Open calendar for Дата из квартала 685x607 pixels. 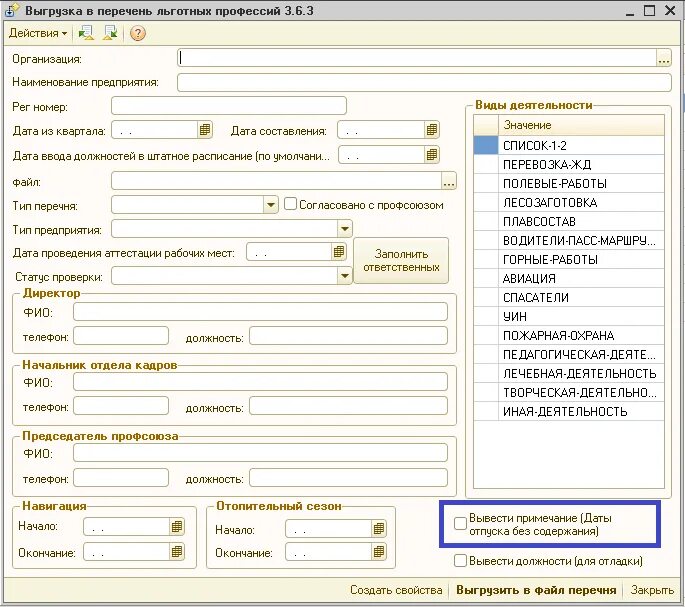(204, 130)
